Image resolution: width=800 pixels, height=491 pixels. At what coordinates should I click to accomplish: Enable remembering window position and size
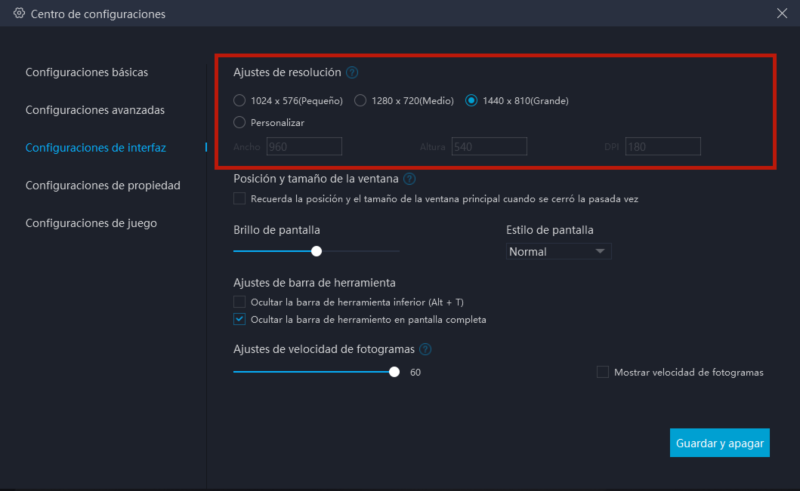pyautogui.click(x=239, y=199)
